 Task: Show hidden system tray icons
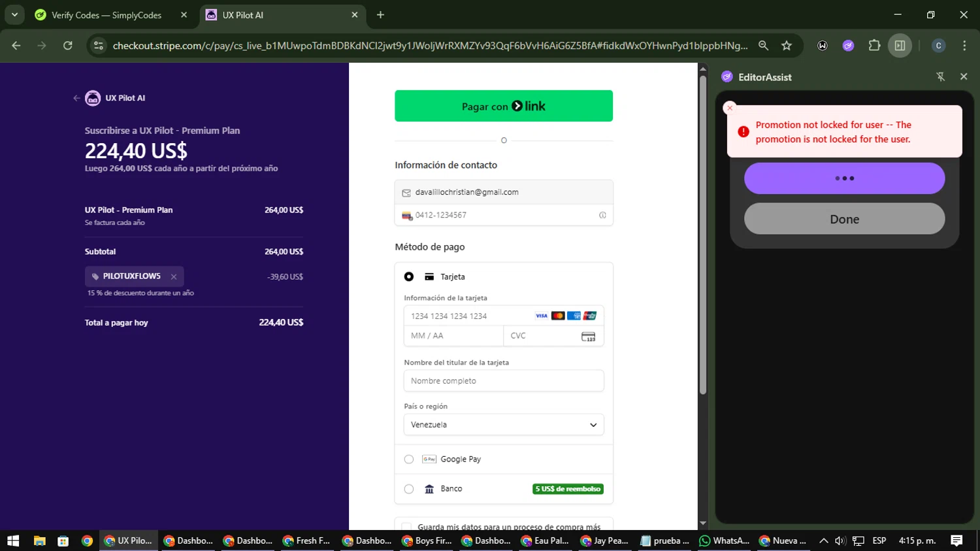tap(824, 541)
